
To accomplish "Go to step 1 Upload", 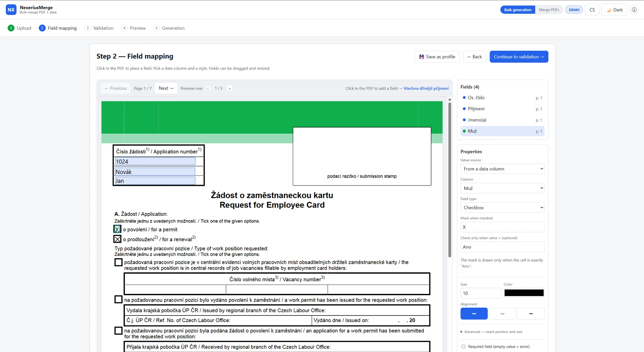I will pyautogui.click(x=19, y=28).
